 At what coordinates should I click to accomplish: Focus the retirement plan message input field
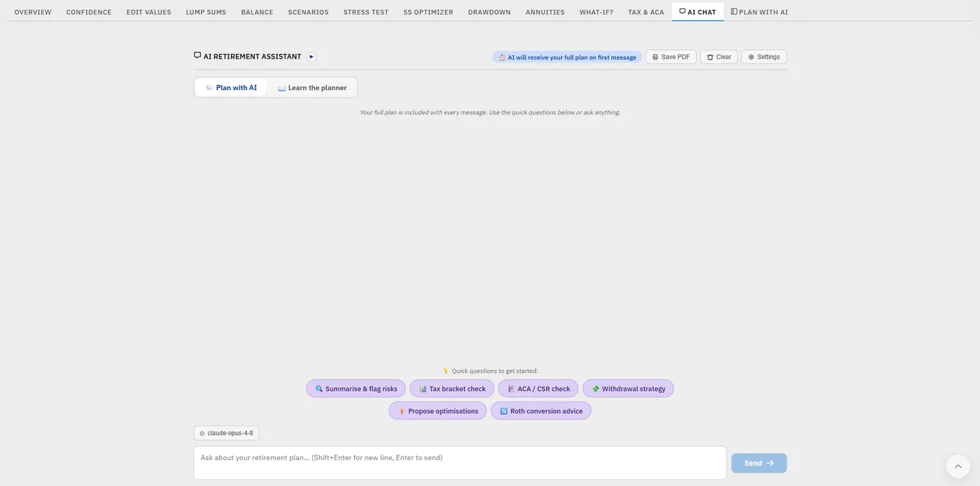460,463
